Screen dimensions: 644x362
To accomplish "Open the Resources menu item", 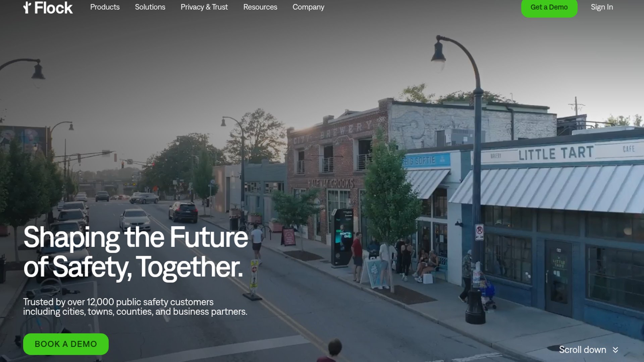I will click(x=260, y=7).
